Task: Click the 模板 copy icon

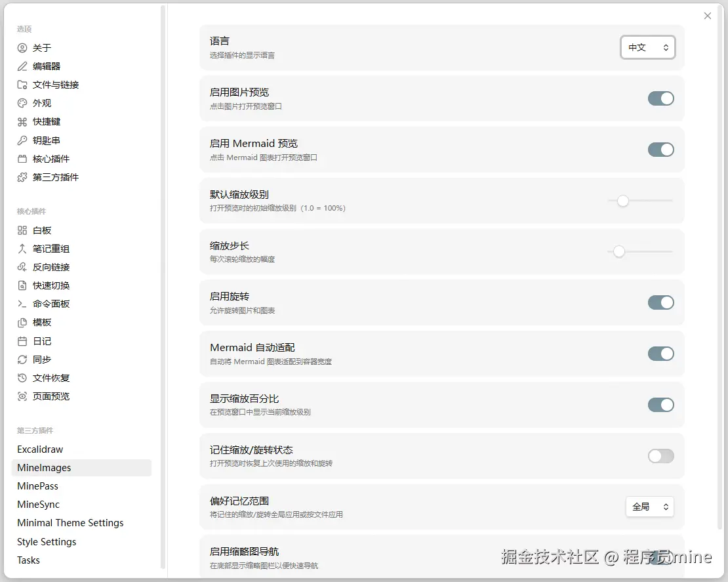Action: 22,322
